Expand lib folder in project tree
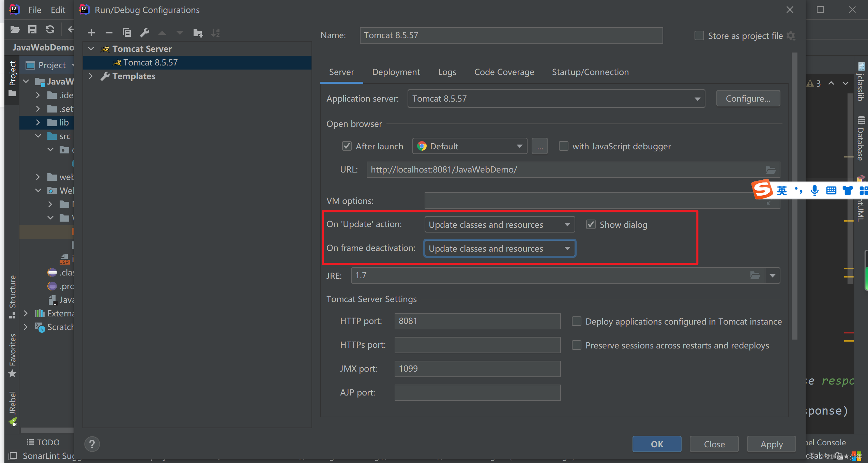Image resolution: width=868 pixels, height=463 pixels. pyautogui.click(x=38, y=122)
